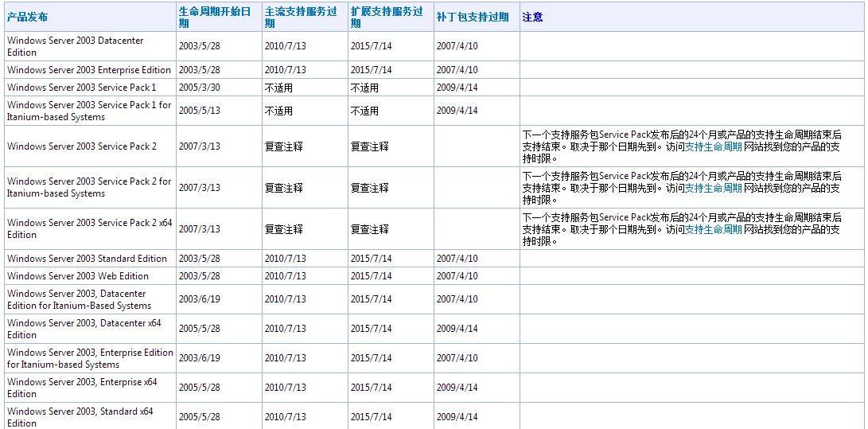The height and width of the screenshot is (429, 868).
Task: Select mainstream 复查注释 in Service Pack 2 Itanium row
Action: [x=283, y=188]
